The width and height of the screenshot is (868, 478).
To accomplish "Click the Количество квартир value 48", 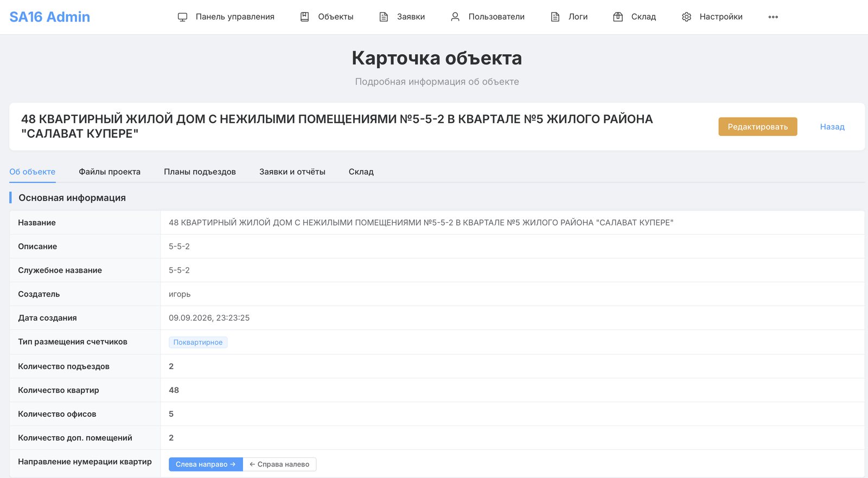I will click(174, 390).
